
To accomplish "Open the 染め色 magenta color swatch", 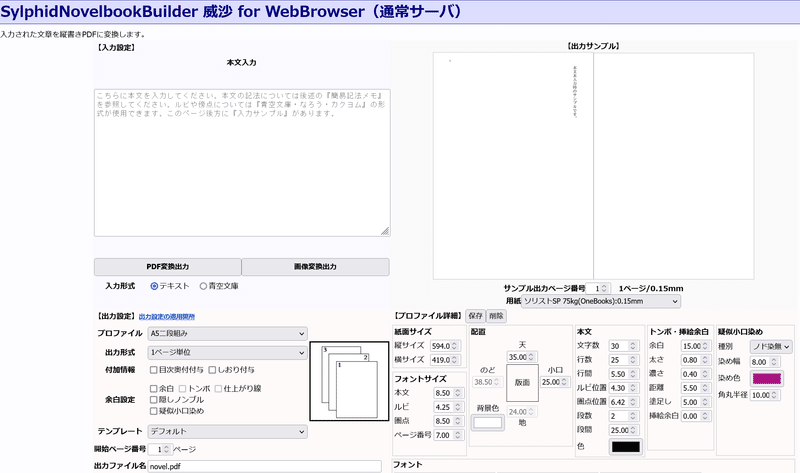I will (x=766, y=379).
